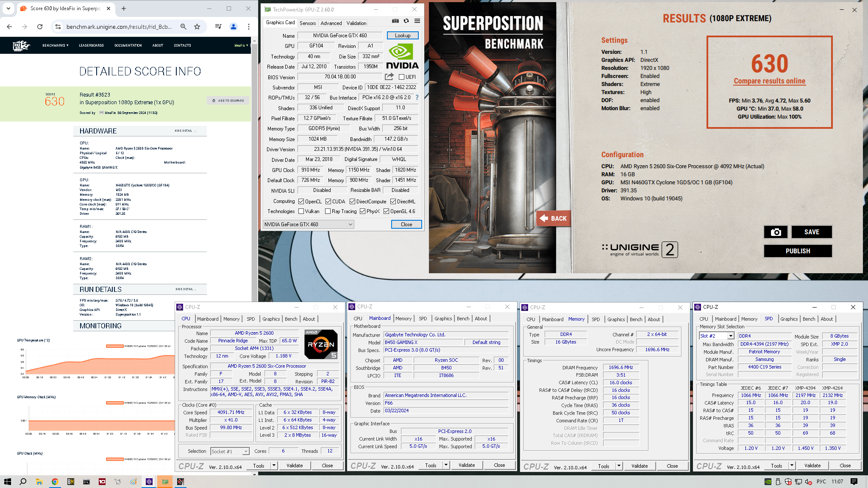Click the Windows Start button
868x488 pixels.
7,482
